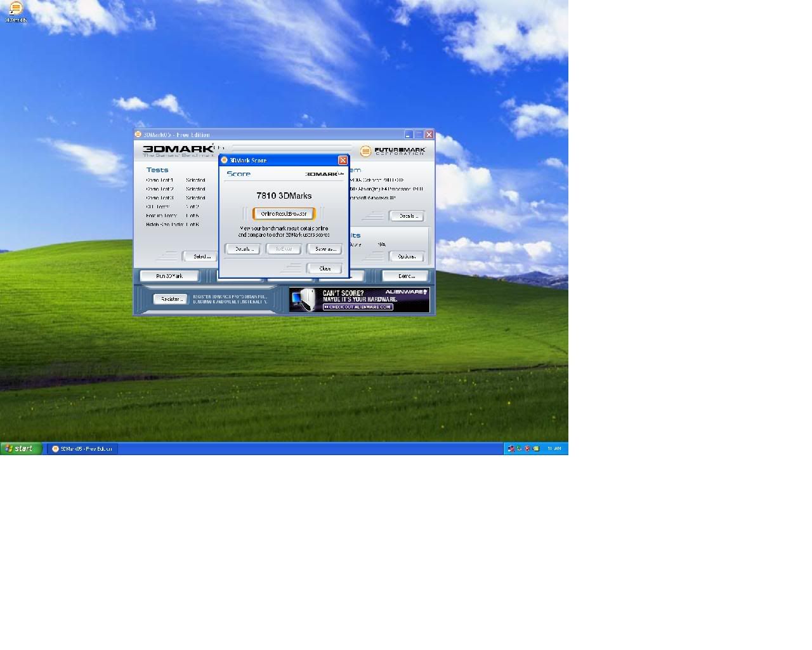This screenshot has height=650, width=812.
Task: Click the 7810 3DMarks score text
Action: point(284,196)
